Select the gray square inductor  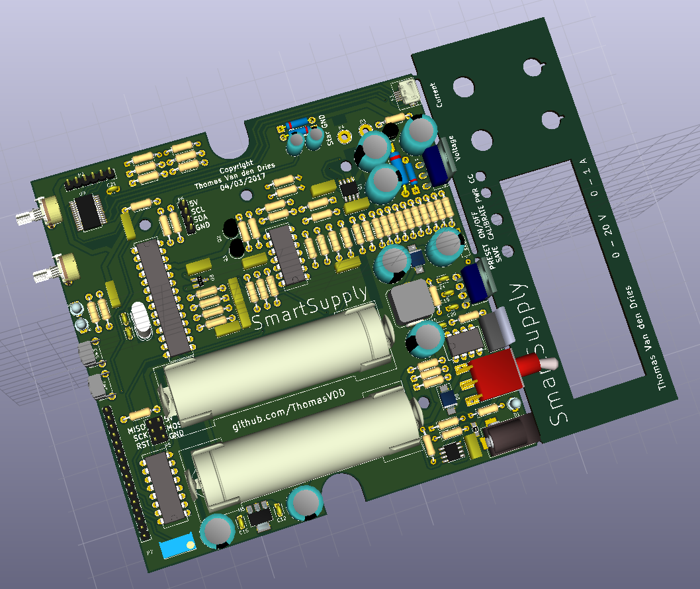click(x=411, y=301)
